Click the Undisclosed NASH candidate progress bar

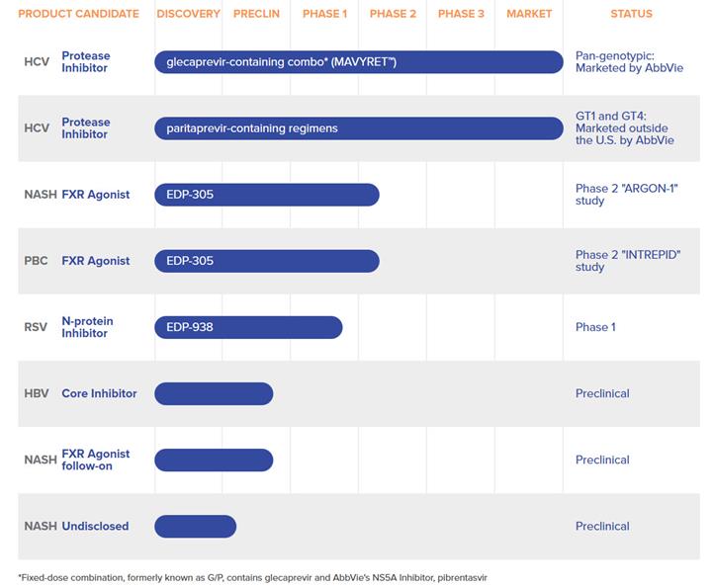195,526
